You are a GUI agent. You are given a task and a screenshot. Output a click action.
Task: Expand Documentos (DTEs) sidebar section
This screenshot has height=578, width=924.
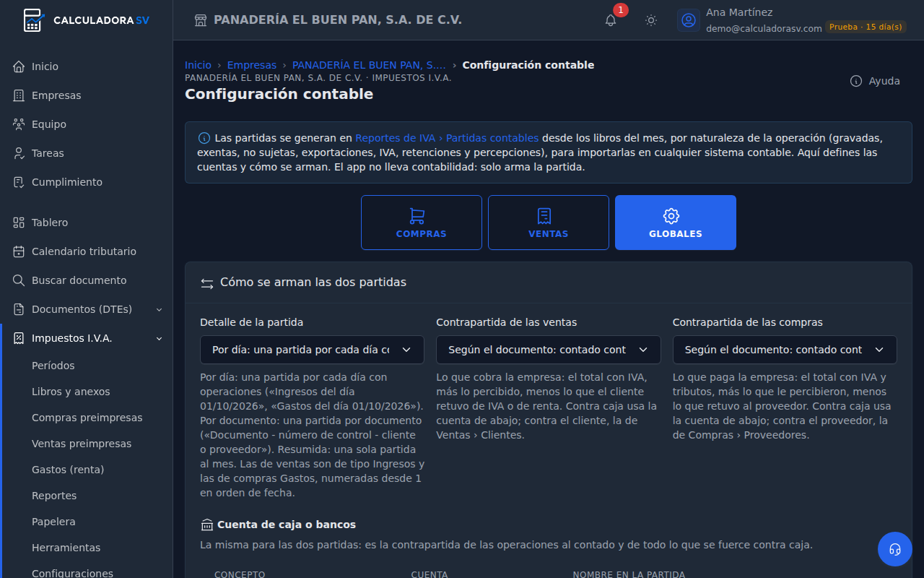coord(87,309)
